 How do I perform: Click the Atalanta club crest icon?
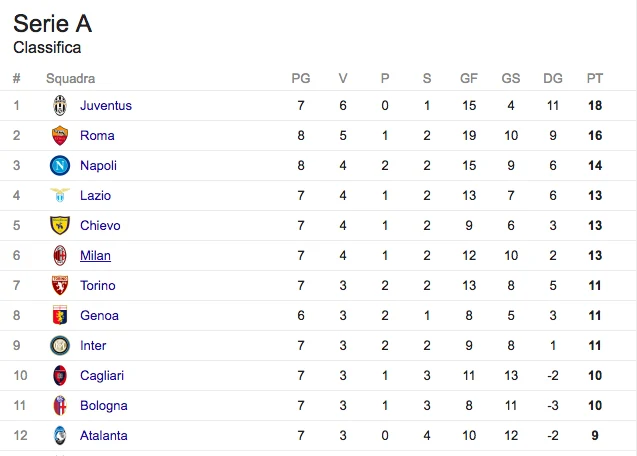(60, 436)
